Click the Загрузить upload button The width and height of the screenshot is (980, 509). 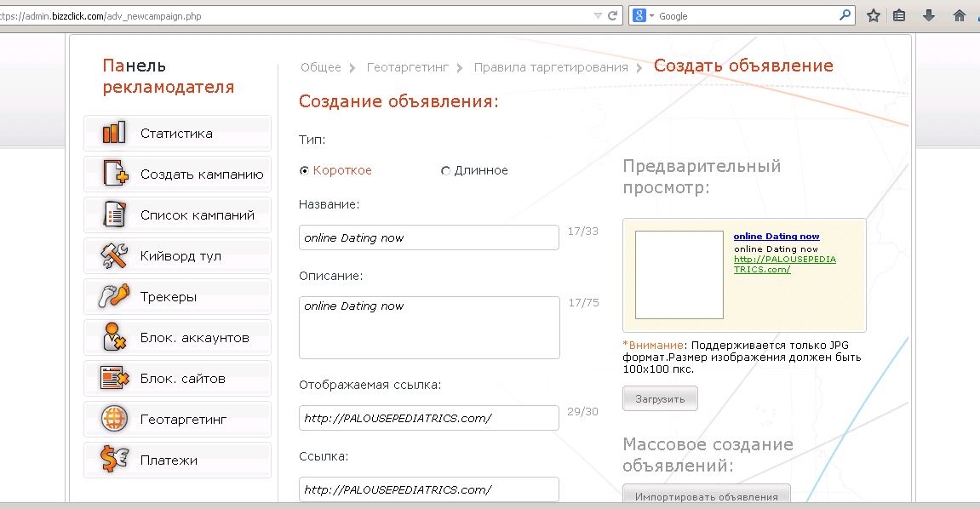(x=660, y=398)
